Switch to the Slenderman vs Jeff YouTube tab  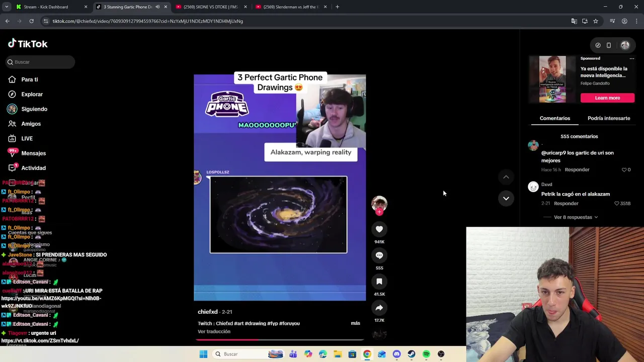pyautogui.click(x=290, y=7)
